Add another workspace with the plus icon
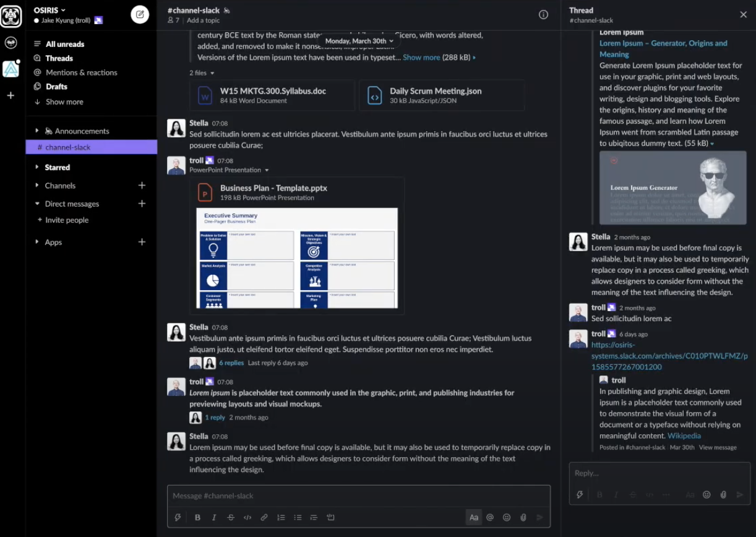 pos(11,95)
